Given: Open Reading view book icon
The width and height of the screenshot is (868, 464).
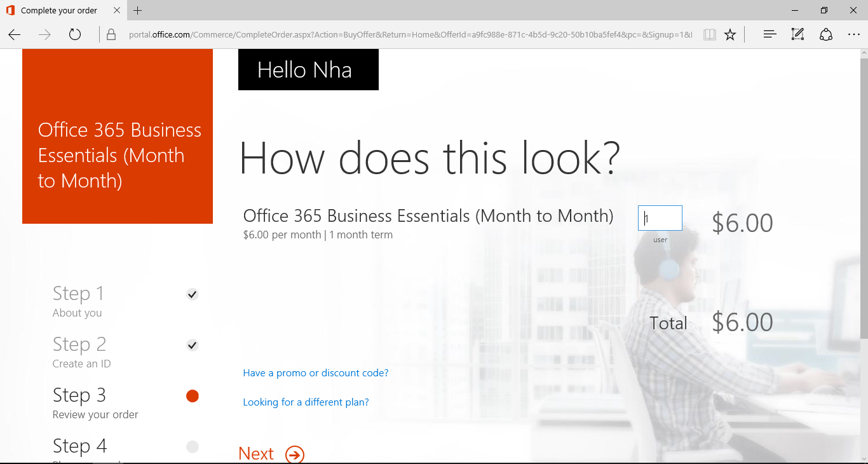Looking at the screenshot, I should (x=710, y=35).
